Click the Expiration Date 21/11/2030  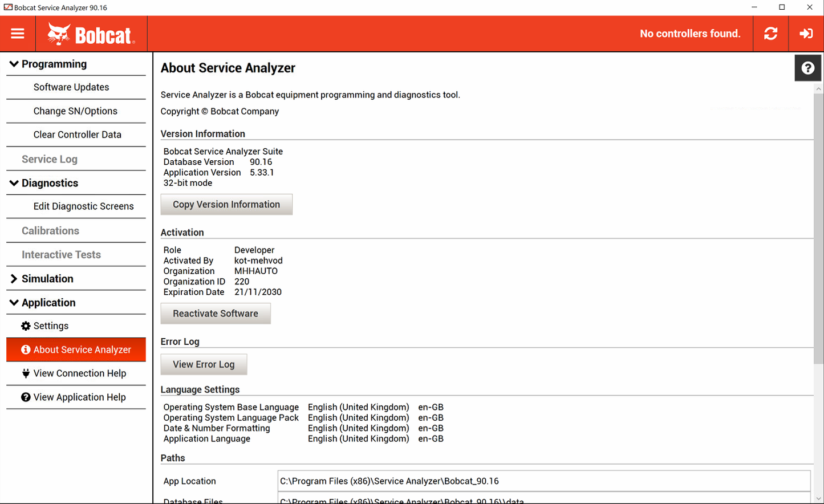pyautogui.click(x=258, y=292)
